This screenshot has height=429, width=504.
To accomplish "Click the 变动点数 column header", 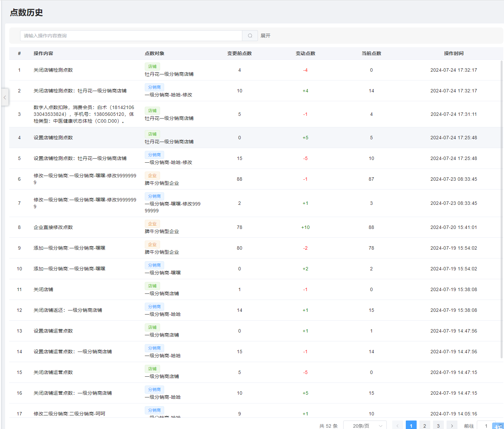I will coord(305,53).
